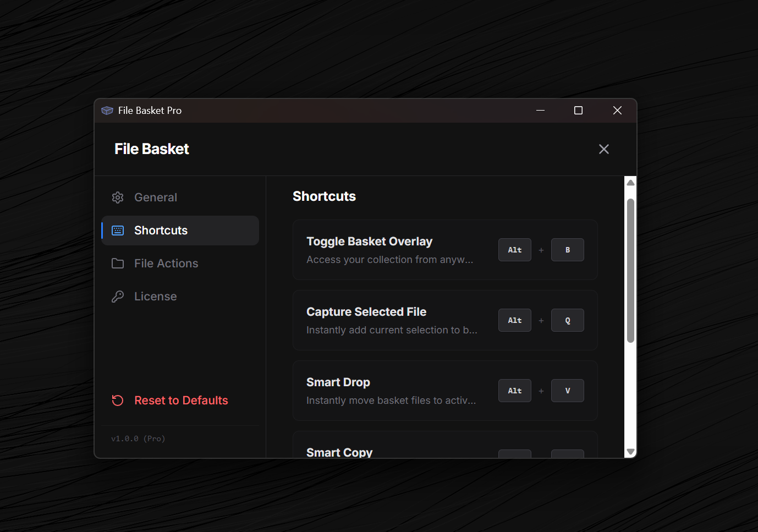Click the Smart Drop title
The width and height of the screenshot is (758, 532).
click(x=338, y=382)
